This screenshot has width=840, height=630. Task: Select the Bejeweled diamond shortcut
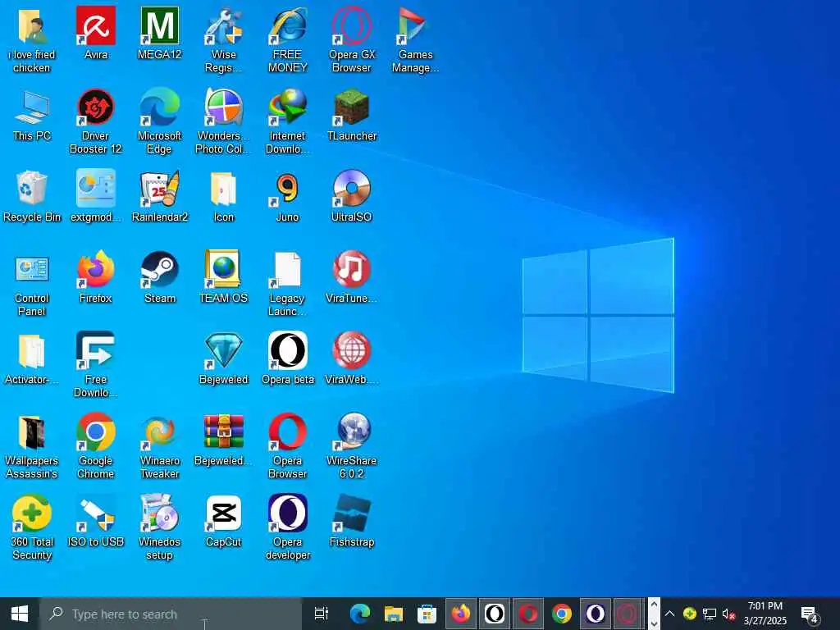[x=223, y=358]
